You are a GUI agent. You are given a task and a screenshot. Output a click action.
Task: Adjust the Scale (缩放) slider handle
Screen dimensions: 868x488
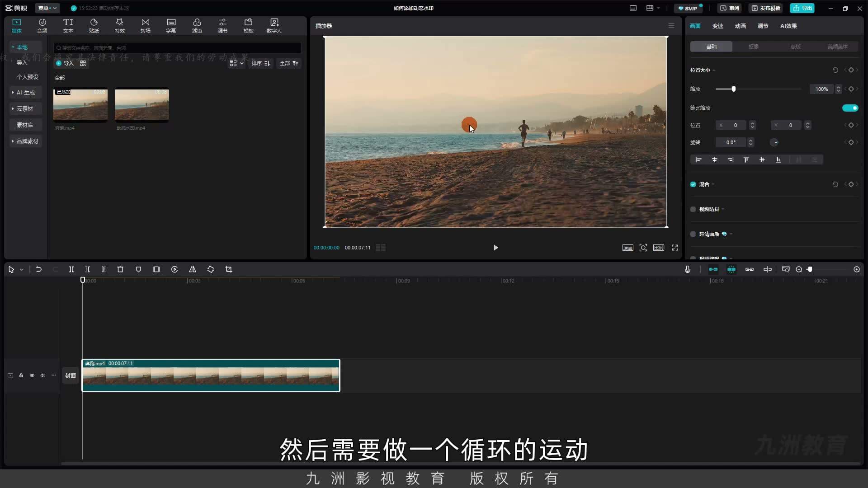[x=734, y=89]
